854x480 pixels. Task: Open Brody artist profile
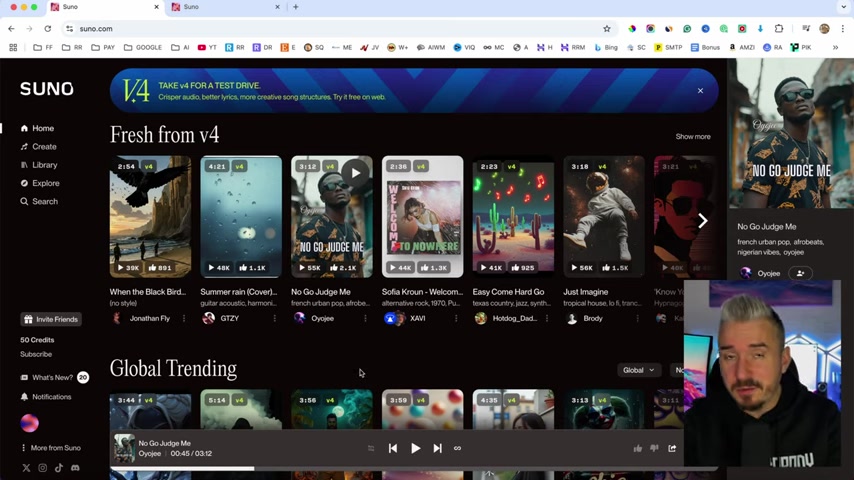593,318
